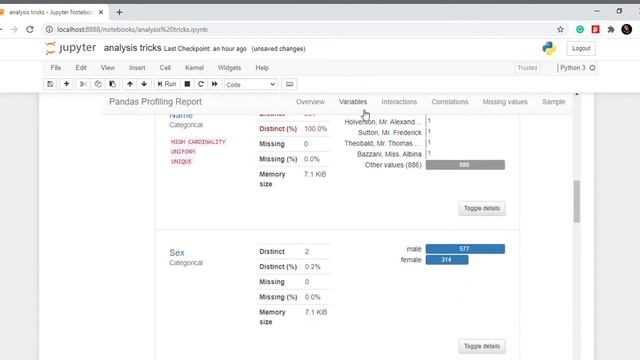Click the Python logo icon
Image resolution: width=640 pixels, height=360 pixels.
[x=549, y=49]
